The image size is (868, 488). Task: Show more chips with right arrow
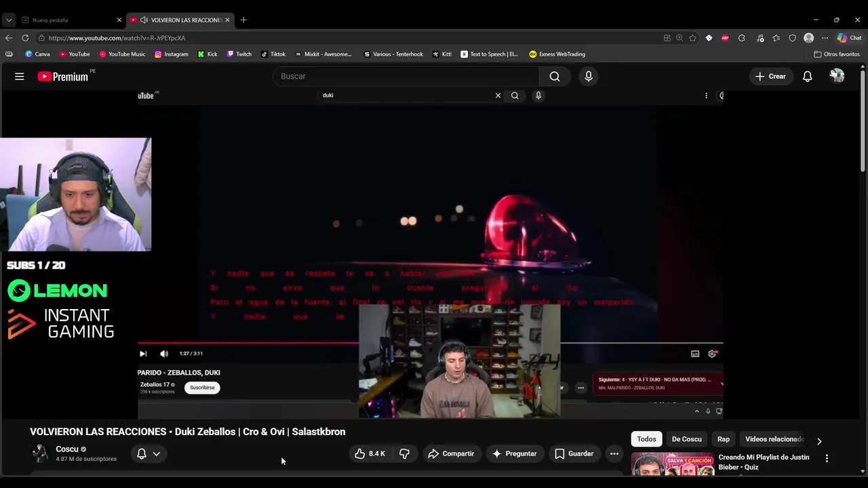coord(819,441)
